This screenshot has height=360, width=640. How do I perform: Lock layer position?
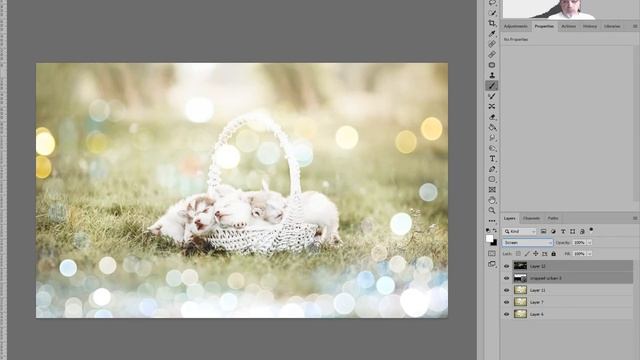tap(536, 253)
